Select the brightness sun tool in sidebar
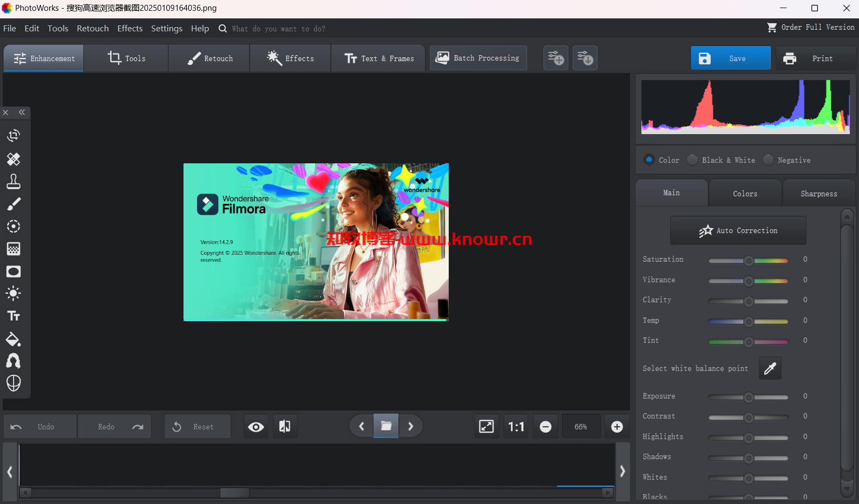This screenshot has width=859, height=504. click(x=14, y=294)
